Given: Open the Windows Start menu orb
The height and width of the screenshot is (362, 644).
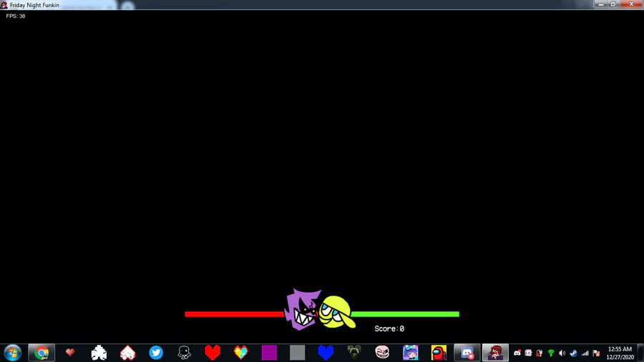Looking at the screenshot, I should (12, 353).
